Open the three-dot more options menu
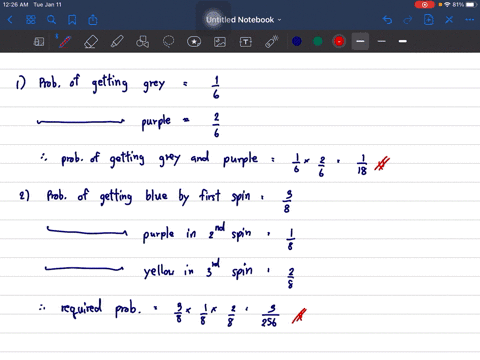Image resolution: width=480 pixels, height=360 pixels. point(470,20)
